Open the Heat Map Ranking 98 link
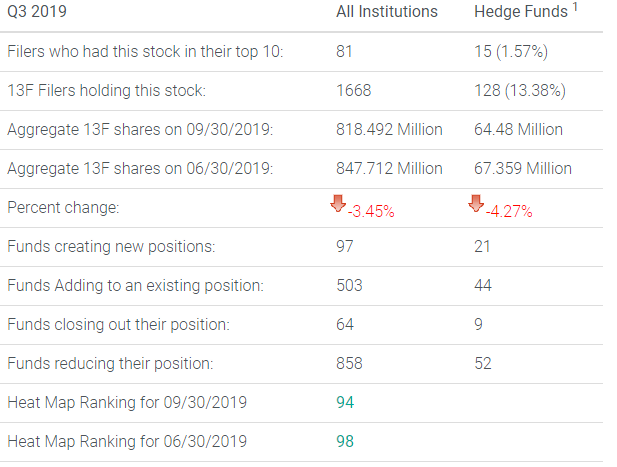This screenshot has width=617, height=467. tap(345, 441)
